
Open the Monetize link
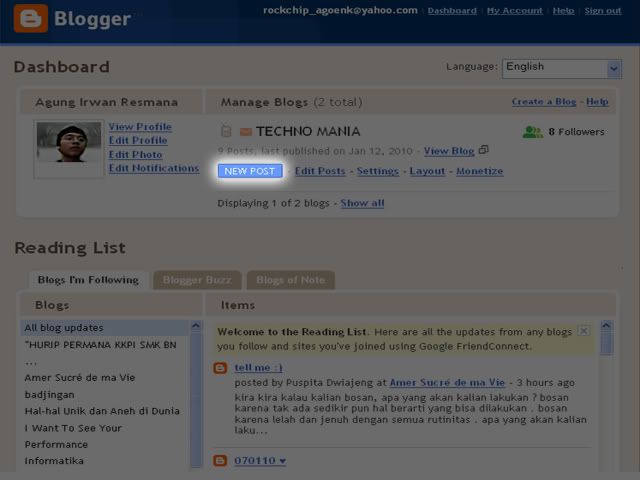pos(480,171)
